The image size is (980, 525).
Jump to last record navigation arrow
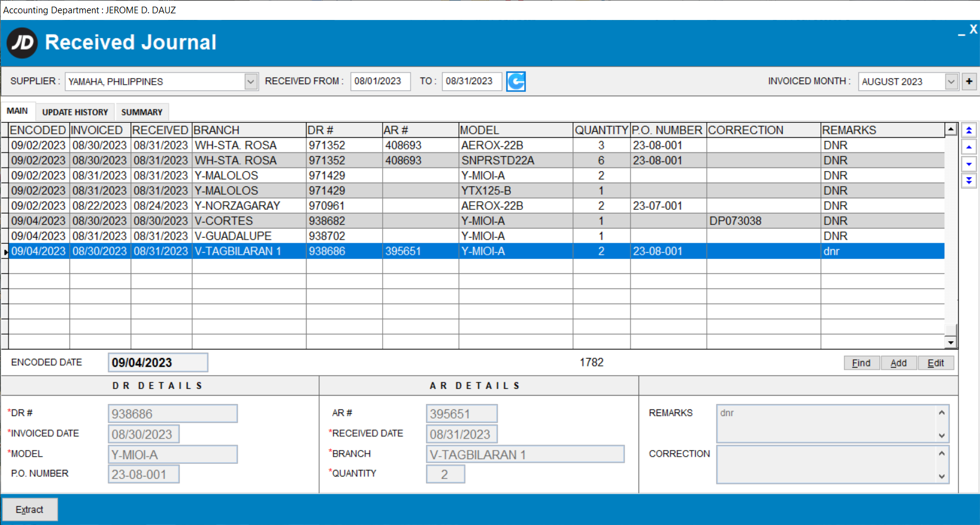(969, 180)
